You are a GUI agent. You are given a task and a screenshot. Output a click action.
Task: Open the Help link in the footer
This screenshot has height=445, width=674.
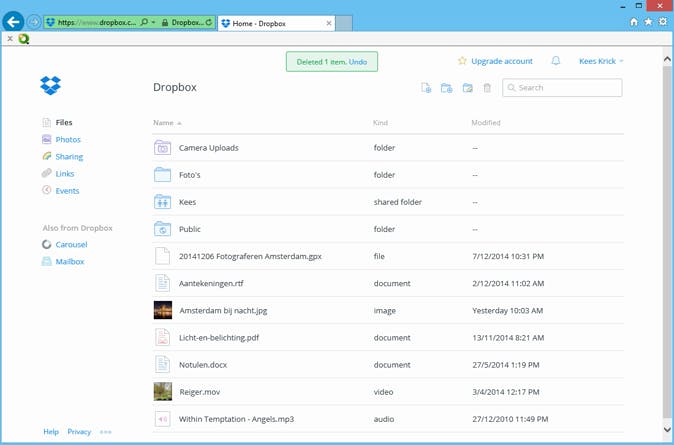pos(51,432)
